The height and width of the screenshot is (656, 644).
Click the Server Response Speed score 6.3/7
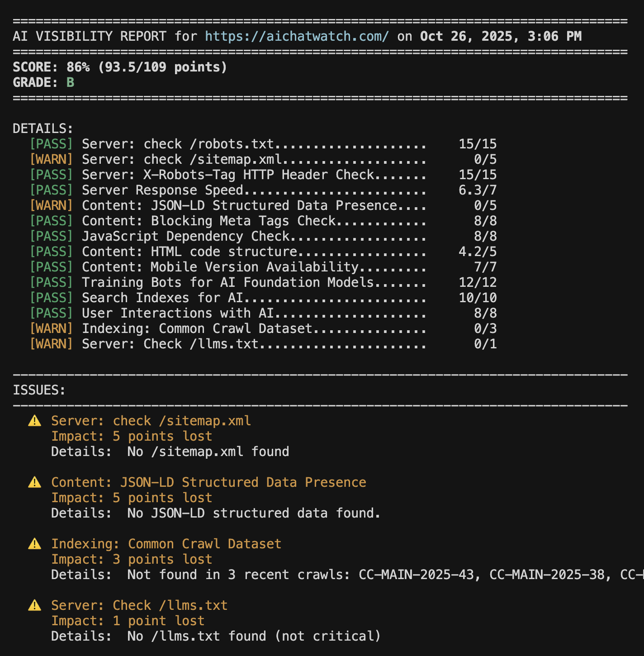(x=477, y=190)
